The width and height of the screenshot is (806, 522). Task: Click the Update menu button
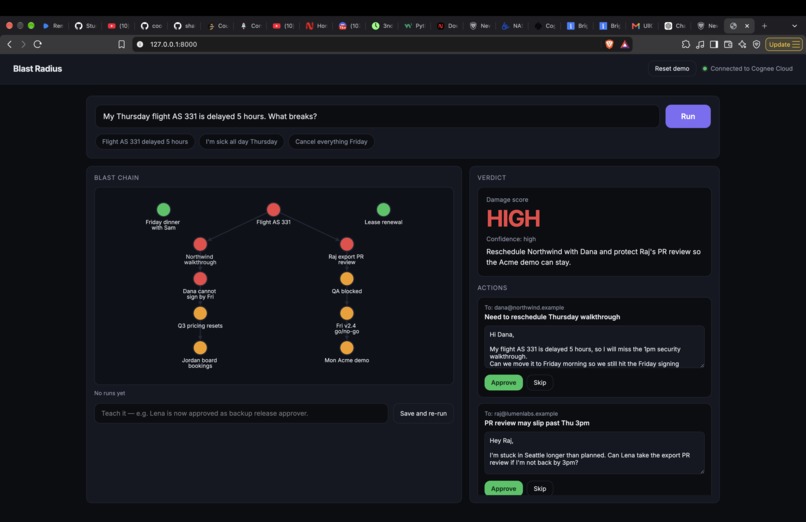coord(784,44)
